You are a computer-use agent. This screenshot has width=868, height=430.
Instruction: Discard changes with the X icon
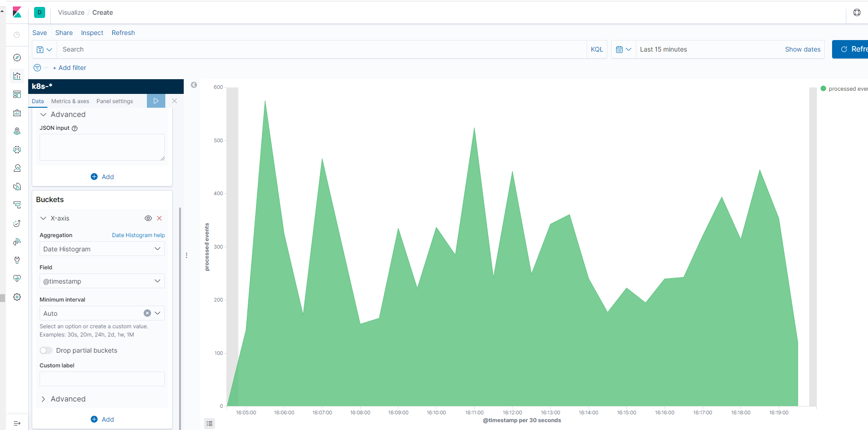175,101
